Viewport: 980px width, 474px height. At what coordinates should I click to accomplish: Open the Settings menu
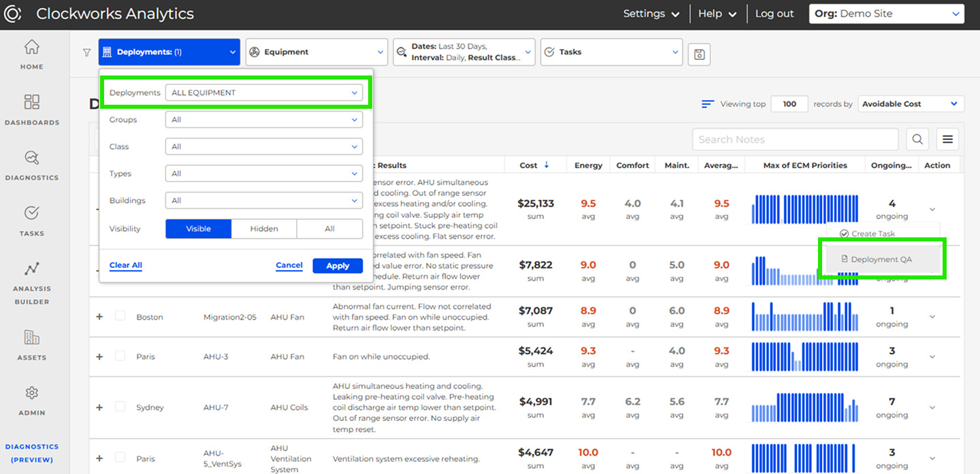click(x=651, y=14)
